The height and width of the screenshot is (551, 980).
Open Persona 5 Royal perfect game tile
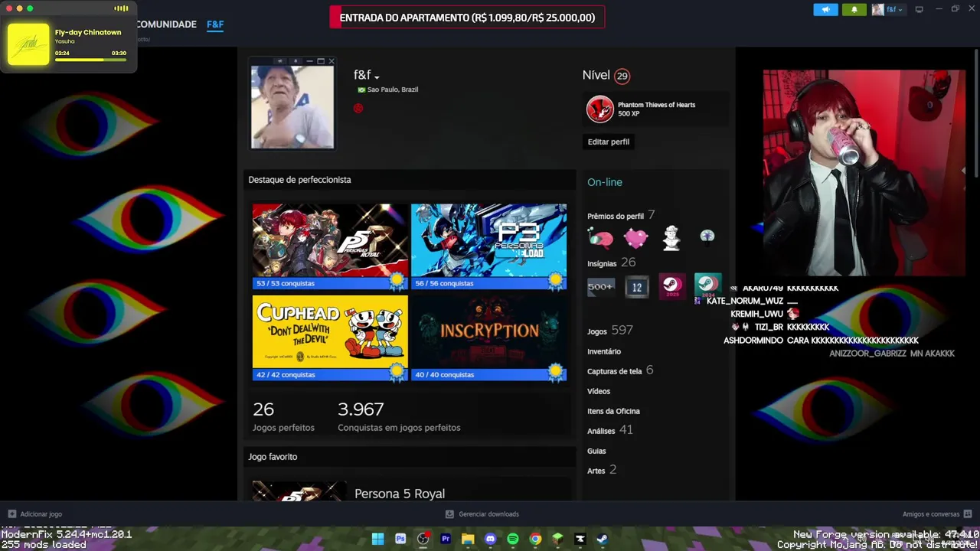click(330, 246)
